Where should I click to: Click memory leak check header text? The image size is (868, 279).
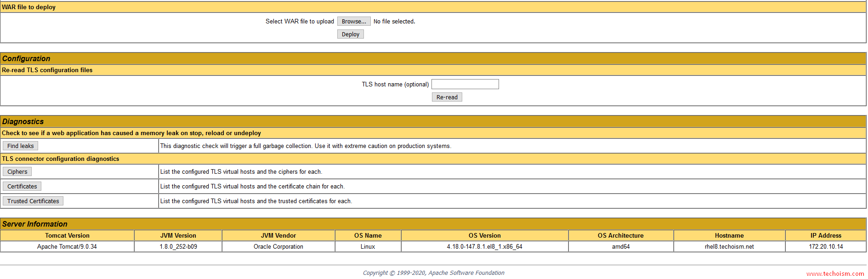(131, 133)
